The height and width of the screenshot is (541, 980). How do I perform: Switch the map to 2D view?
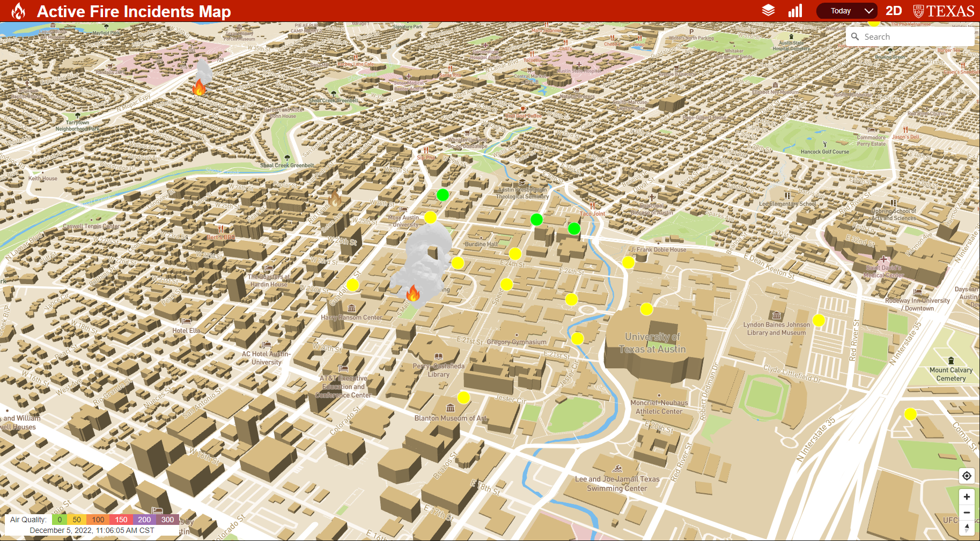(x=894, y=11)
